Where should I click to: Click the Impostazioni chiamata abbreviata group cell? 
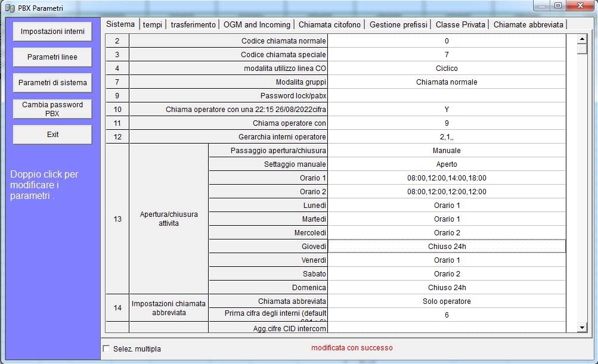click(169, 308)
